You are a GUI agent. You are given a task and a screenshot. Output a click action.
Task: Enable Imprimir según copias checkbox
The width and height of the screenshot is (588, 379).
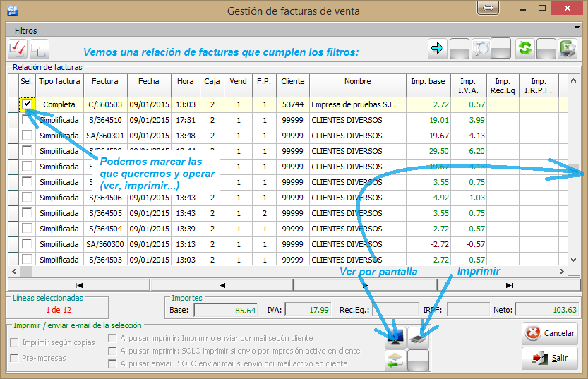point(15,342)
